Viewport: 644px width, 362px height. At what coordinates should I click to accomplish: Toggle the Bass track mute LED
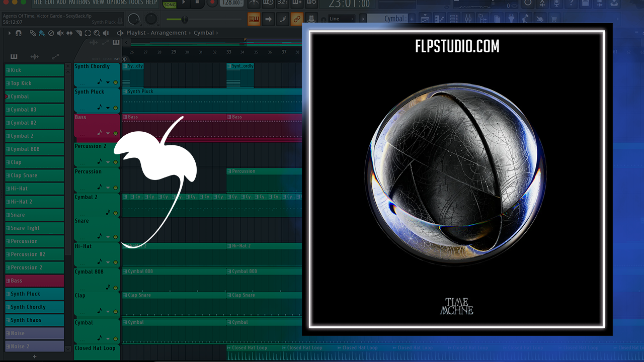(x=115, y=133)
